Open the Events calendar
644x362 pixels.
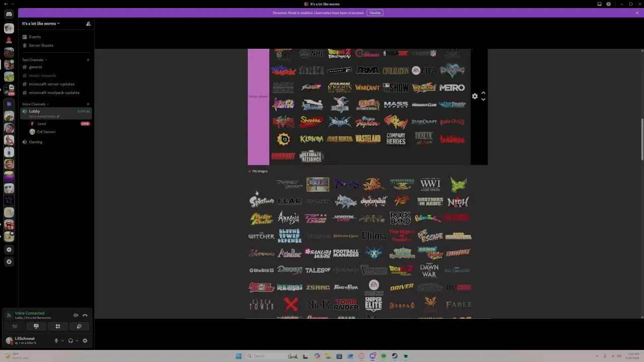tap(56, 37)
